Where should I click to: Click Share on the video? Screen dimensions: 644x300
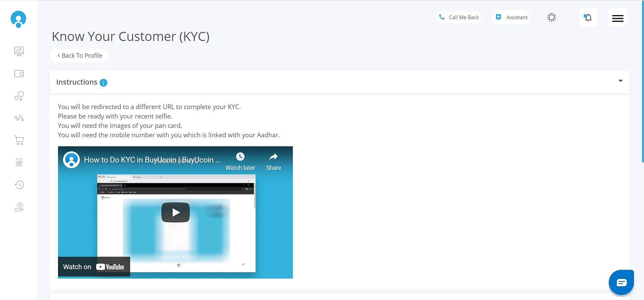tap(273, 161)
